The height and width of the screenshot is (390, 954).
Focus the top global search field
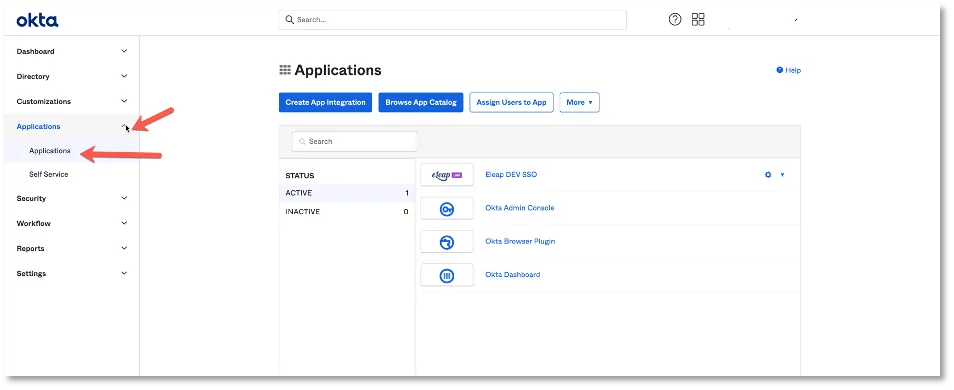coord(453,19)
